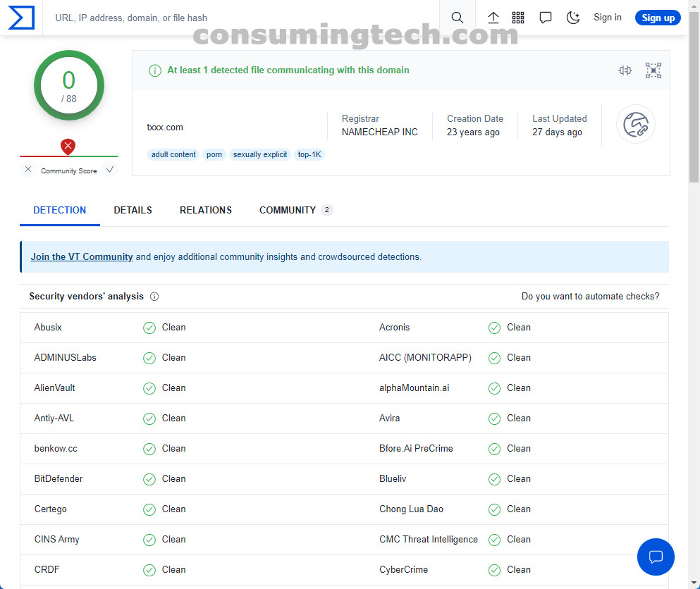Image resolution: width=700 pixels, height=589 pixels.
Task: Click the similarity search icon
Action: point(625,70)
